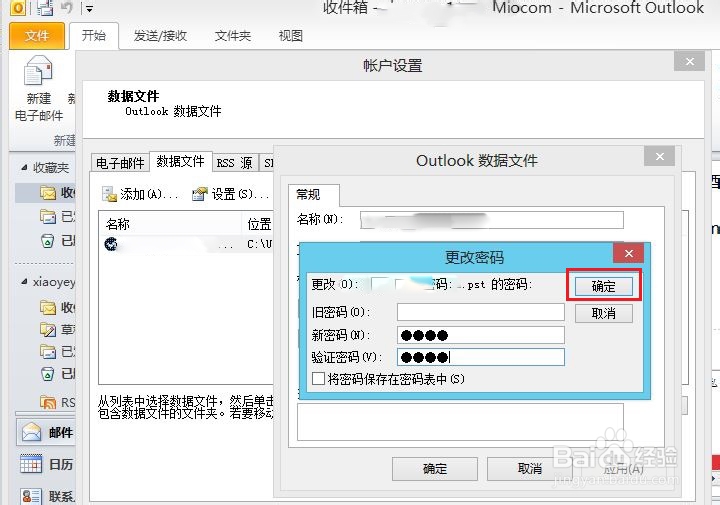
Task: Confirm the password change with 确定
Action: pos(603,286)
